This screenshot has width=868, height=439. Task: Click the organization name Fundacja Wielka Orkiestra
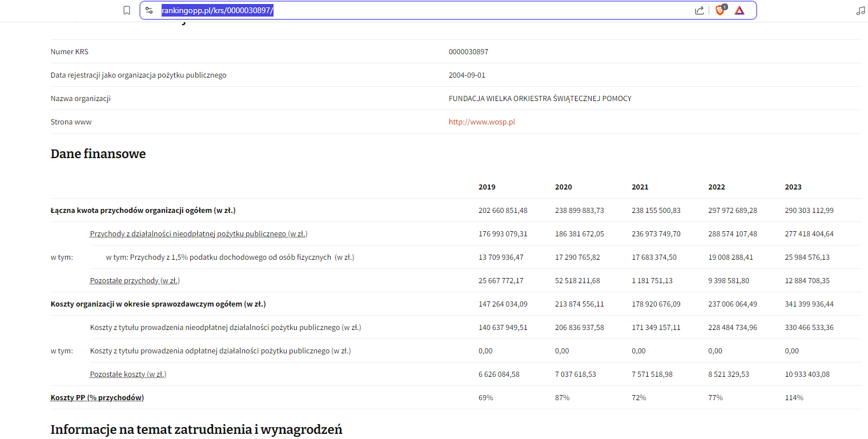click(x=540, y=98)
